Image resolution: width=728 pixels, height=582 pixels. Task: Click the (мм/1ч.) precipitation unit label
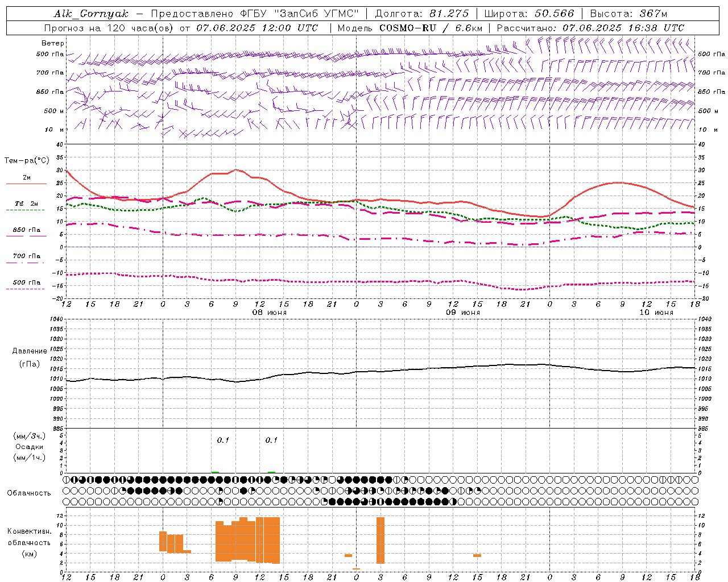coord(30,458)
